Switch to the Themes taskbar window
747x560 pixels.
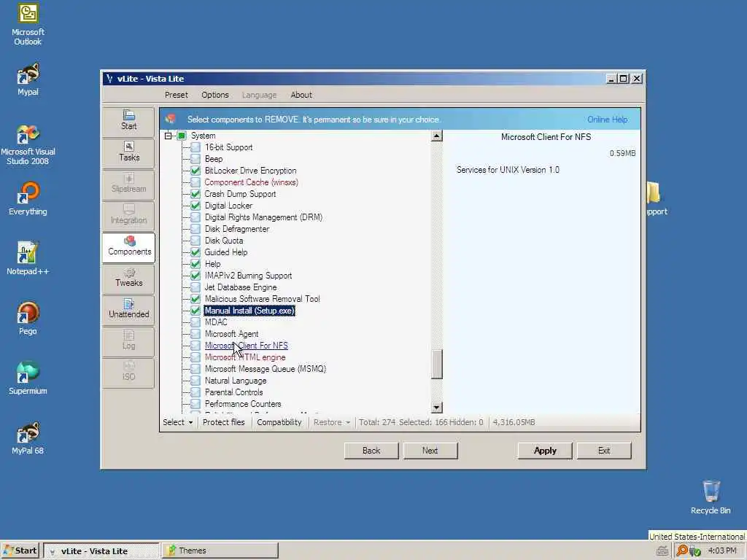(220, 551)
